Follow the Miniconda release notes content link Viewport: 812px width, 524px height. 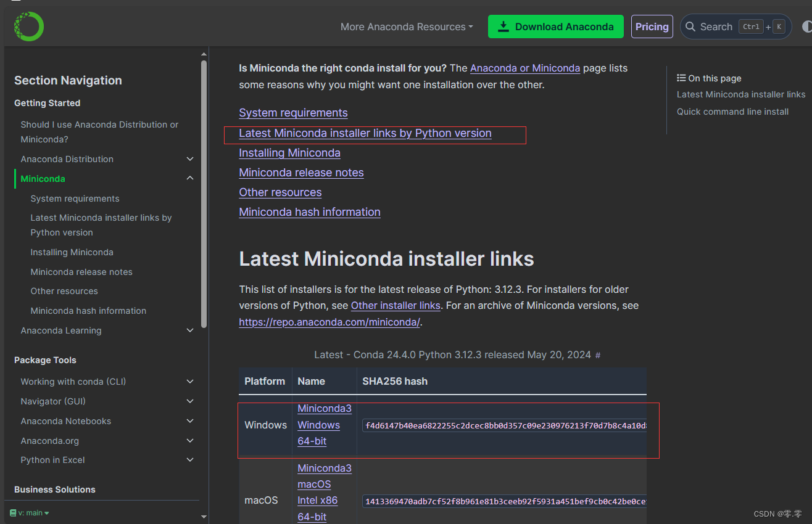(x=301, y=173)
